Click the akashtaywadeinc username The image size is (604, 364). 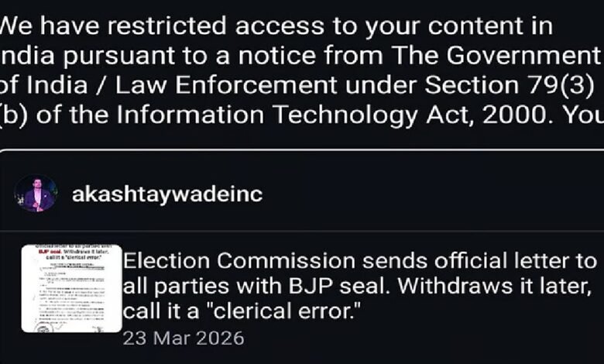coord(167,194)
